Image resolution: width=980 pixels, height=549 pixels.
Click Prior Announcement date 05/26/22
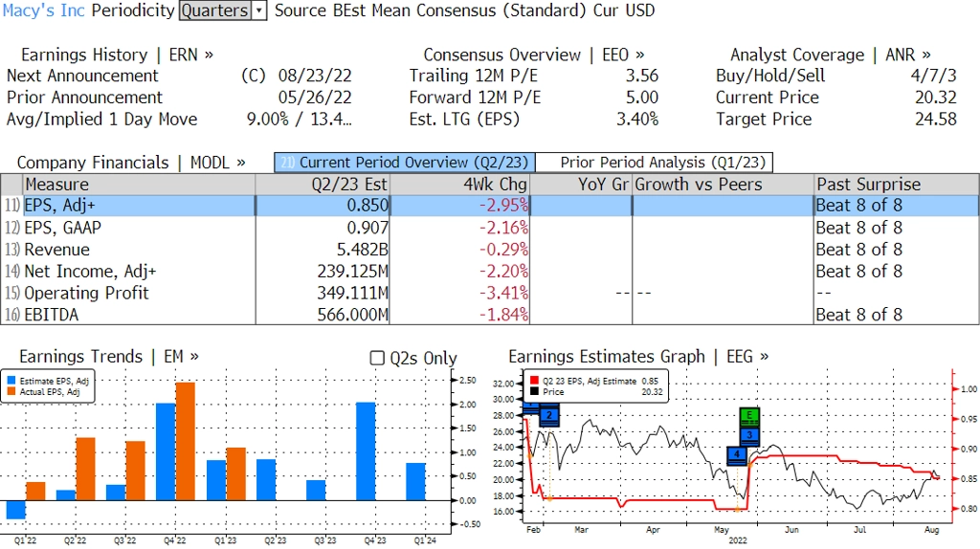pyautogui.click(x=314, y=98)
